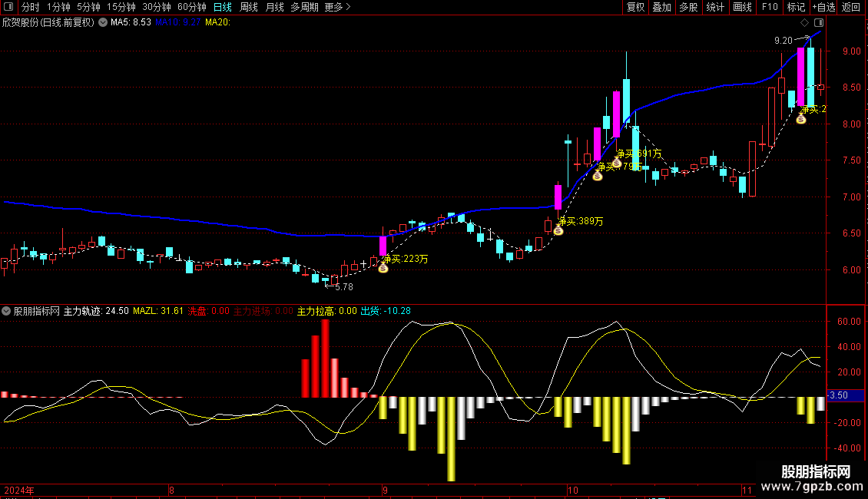868x499 pixels.
Task: Click the diamond icon in chart corner
Action: coord(804,23)
